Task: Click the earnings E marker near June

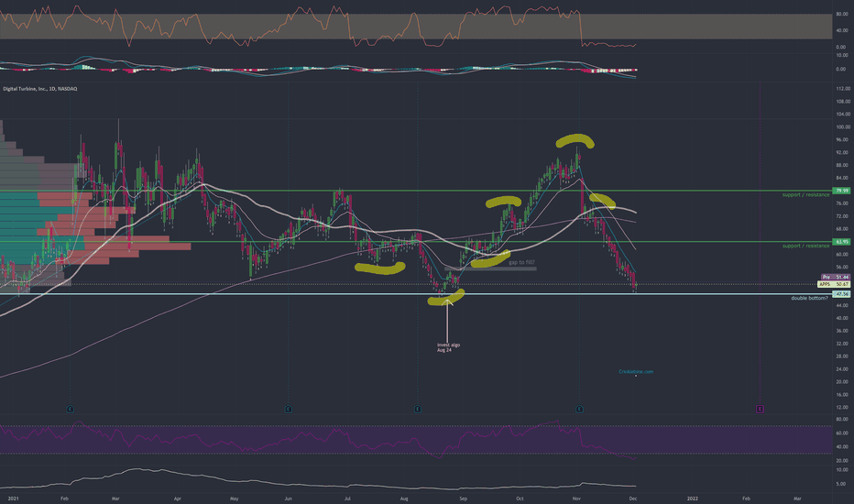Action: coord(288,409)
